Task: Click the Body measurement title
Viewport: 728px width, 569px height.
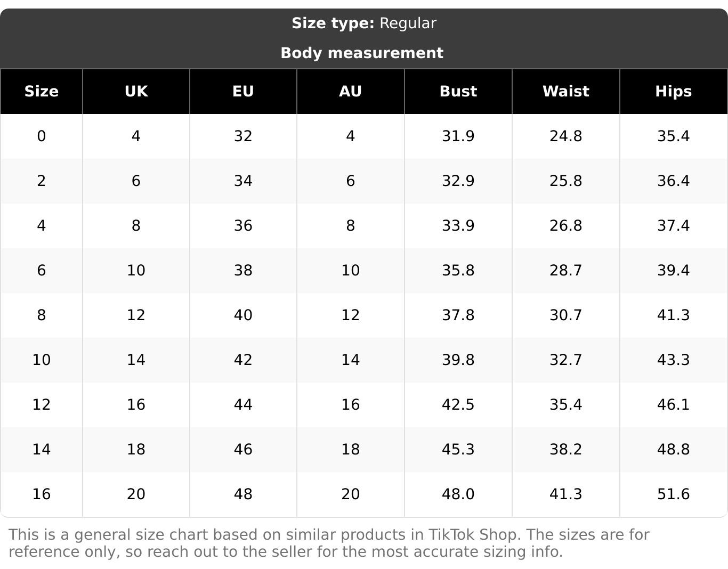Action: tap(362, 53)
